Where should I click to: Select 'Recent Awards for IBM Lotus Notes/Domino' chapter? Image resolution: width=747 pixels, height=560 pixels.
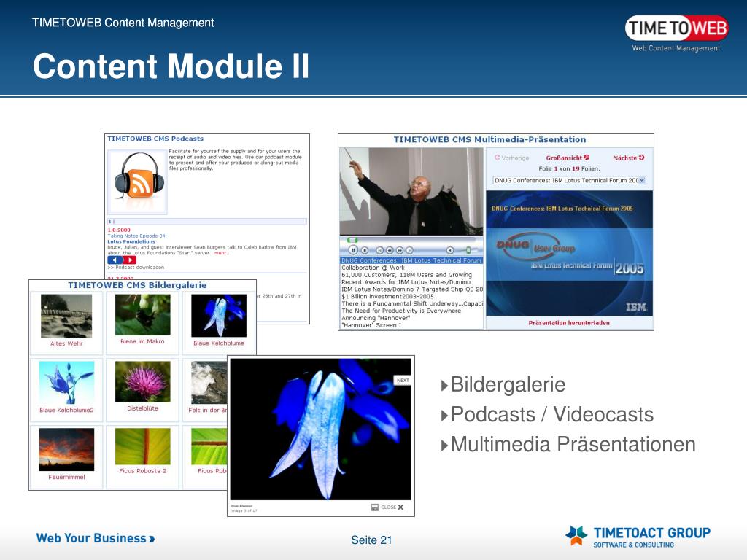point(406,282)
